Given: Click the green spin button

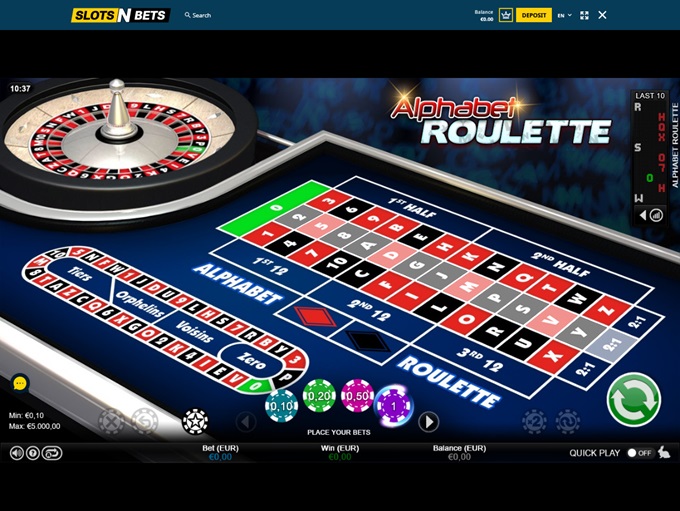Looking at the screenshot, I should tap(634, 400).
